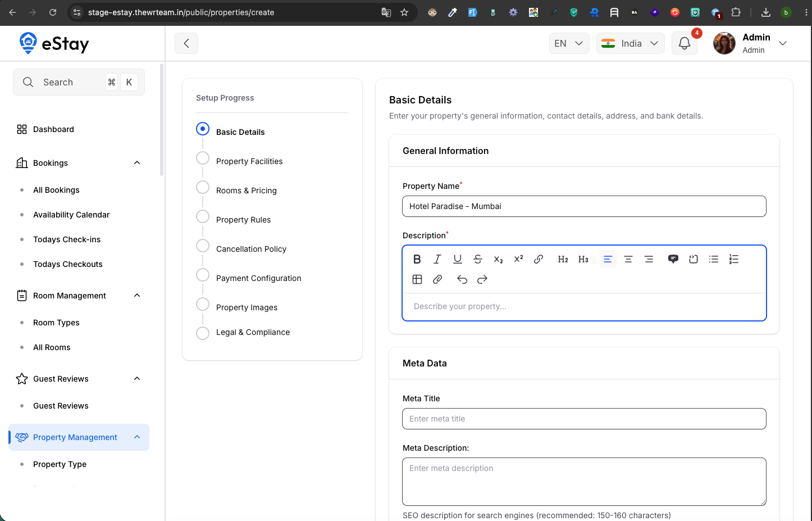This screenshot has width=812, height=521.
Task: Open browser extensions puzzle icon
Action: 736,12
